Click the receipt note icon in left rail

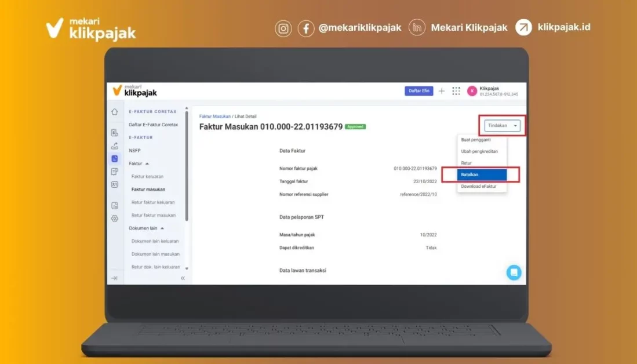point(115,172)
